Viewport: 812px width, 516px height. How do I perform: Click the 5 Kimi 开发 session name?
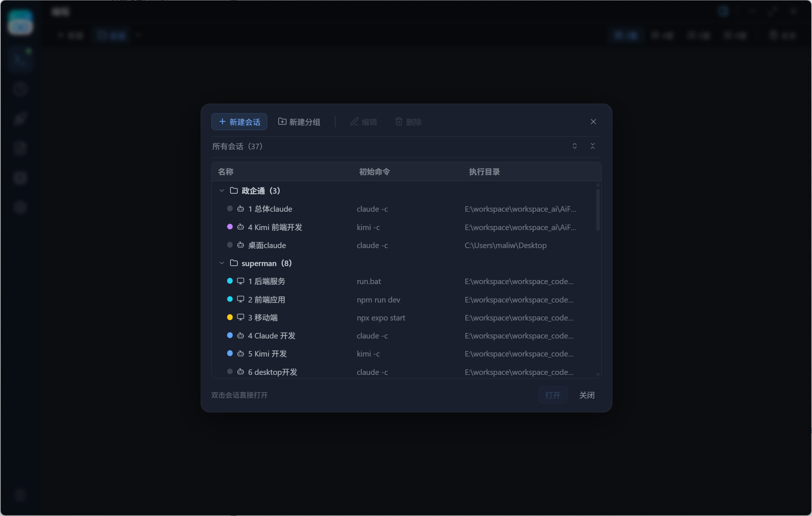coord(267,354)
